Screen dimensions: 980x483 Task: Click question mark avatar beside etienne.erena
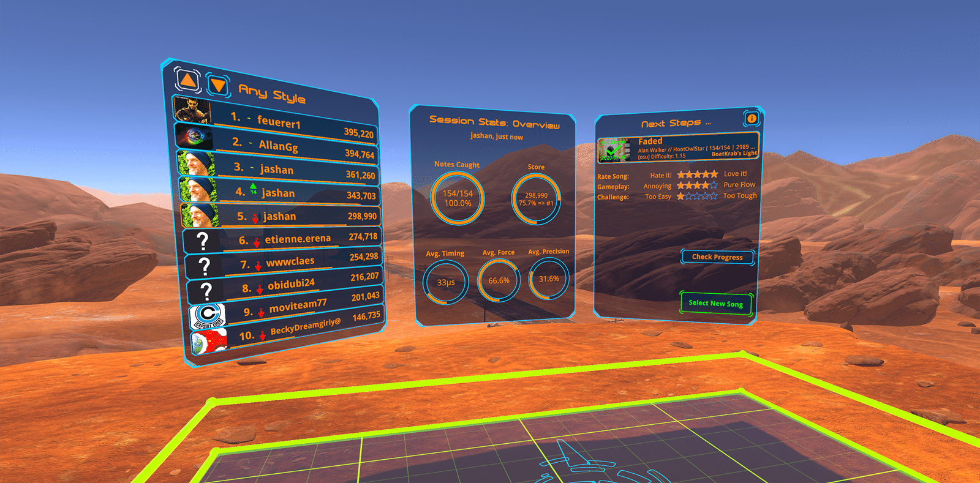click(203, 241)
